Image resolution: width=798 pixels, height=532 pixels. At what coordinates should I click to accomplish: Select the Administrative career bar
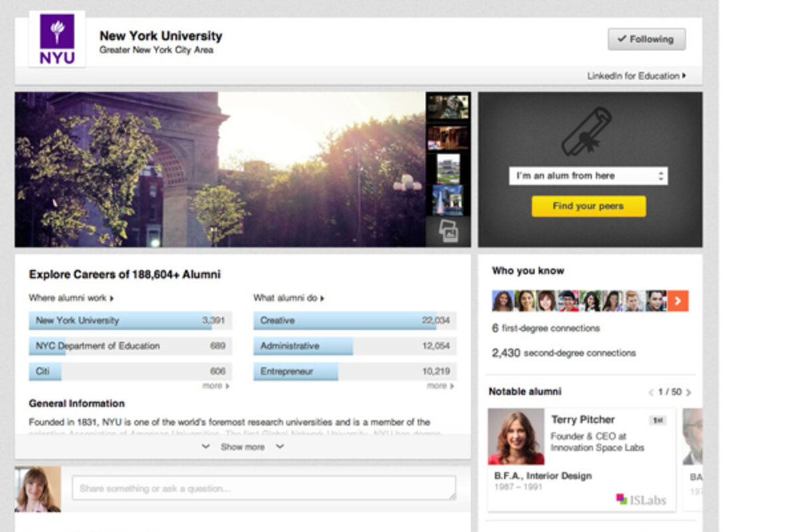click(x=354, y=346)
